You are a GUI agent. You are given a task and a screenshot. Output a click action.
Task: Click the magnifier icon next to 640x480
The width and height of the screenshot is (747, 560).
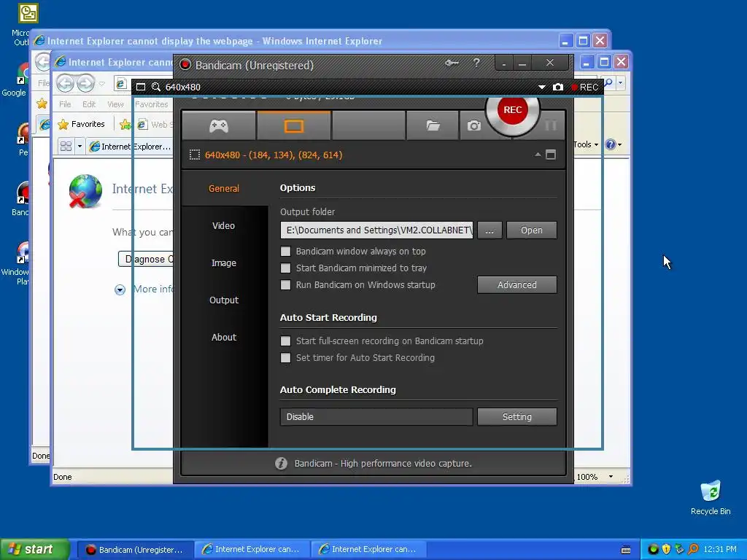(156, 87)
